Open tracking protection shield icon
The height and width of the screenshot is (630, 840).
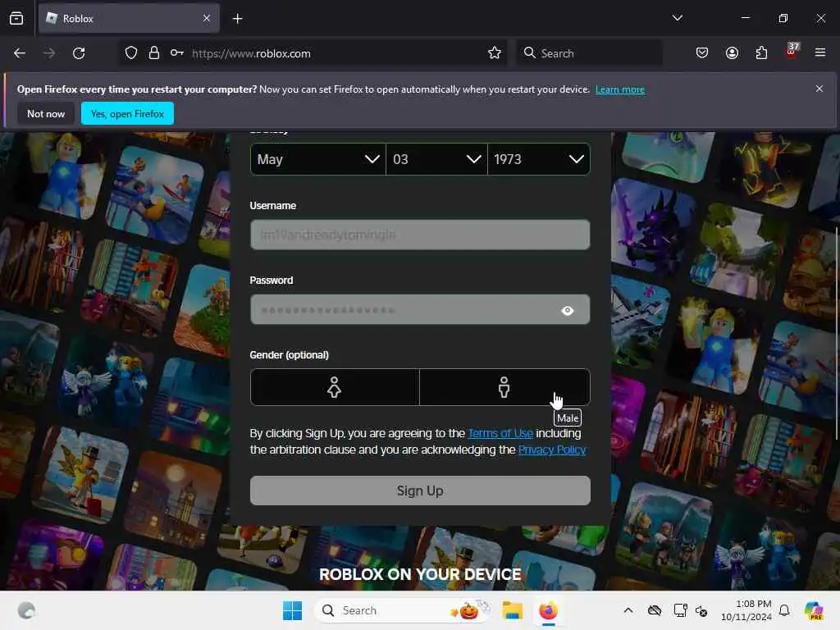(x=131, y=53)
